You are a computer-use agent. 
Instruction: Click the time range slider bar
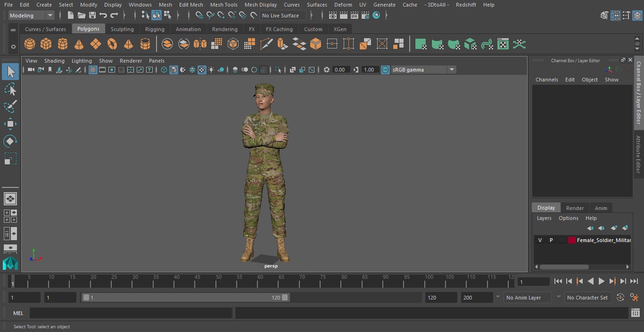pos(186,298)
